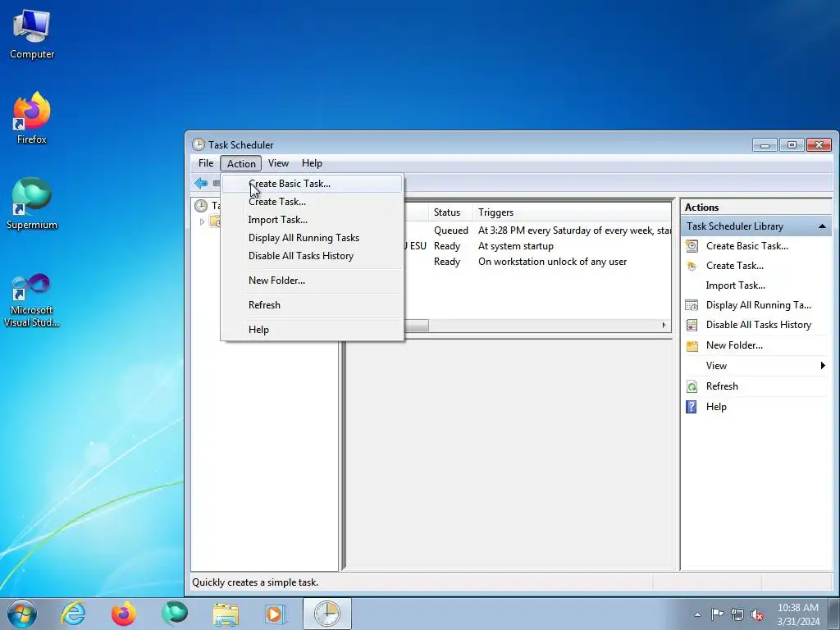
Task: Open the Windows Start button
Action: pyautogui.click(x=22, y=614)
